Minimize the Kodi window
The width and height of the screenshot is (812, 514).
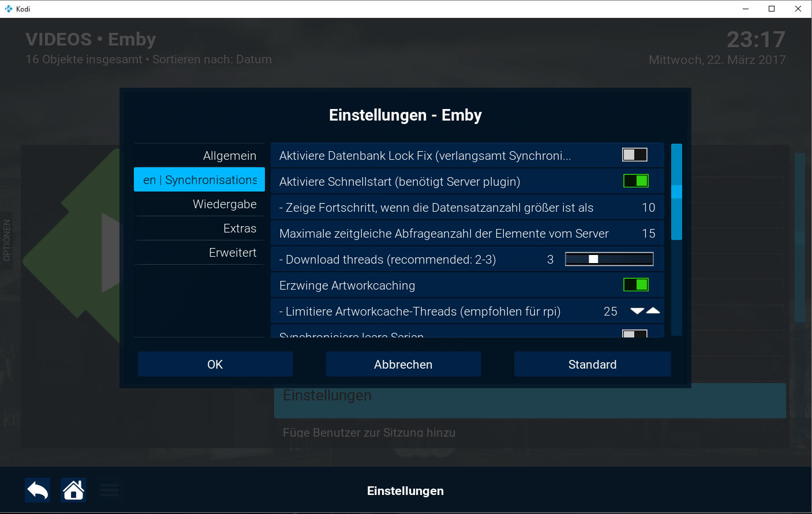tap(745, 9)
